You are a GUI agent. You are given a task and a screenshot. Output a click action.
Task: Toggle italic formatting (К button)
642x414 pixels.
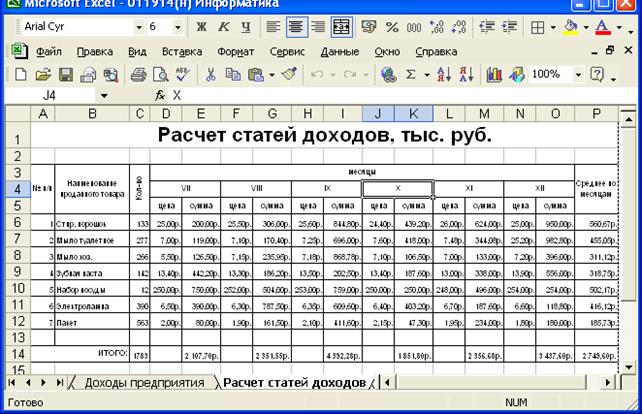tap(223, 27)
